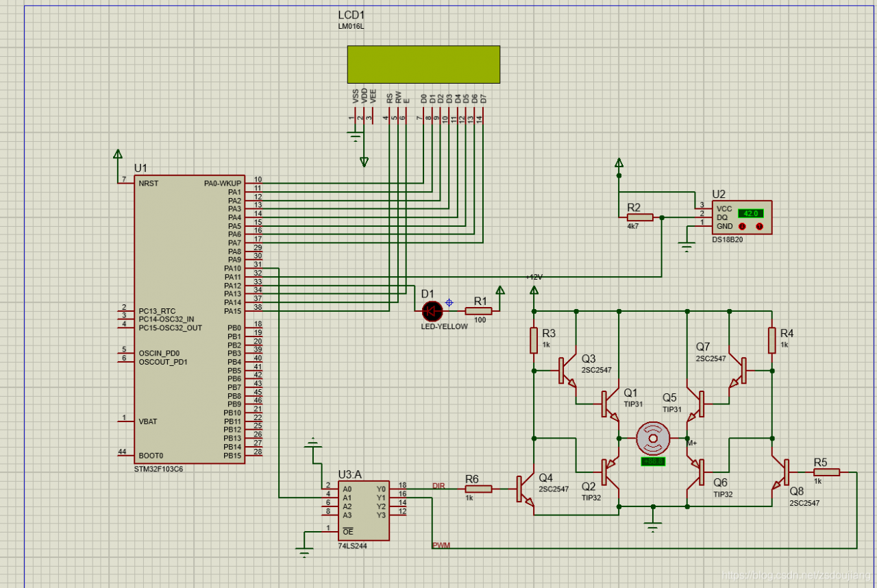
Task: Click the BOOT0 pin label on U1
Action: (151, 455)
